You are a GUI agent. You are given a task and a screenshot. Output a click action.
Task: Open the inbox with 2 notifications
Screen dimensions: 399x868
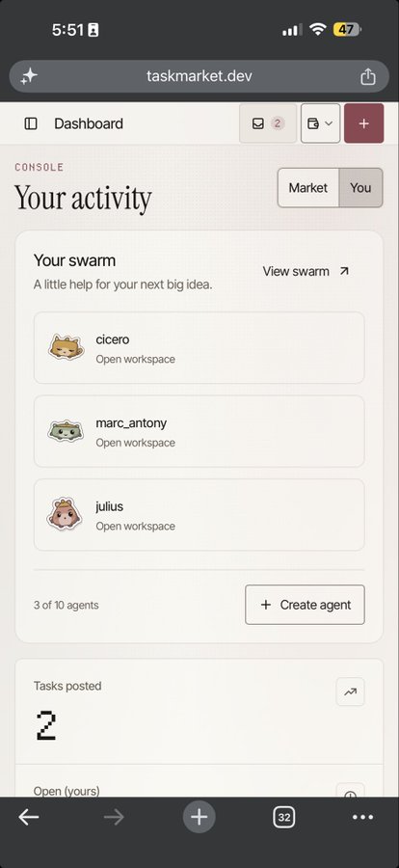(x=268, y=123)
